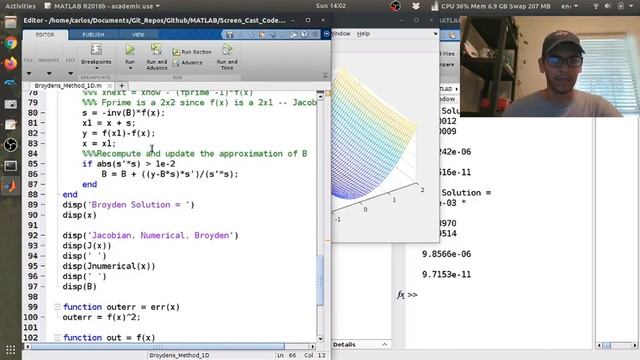The image size is (640, 360).
Task: Click CPU and memory indicator in top bar
Action: coord(491,6)
